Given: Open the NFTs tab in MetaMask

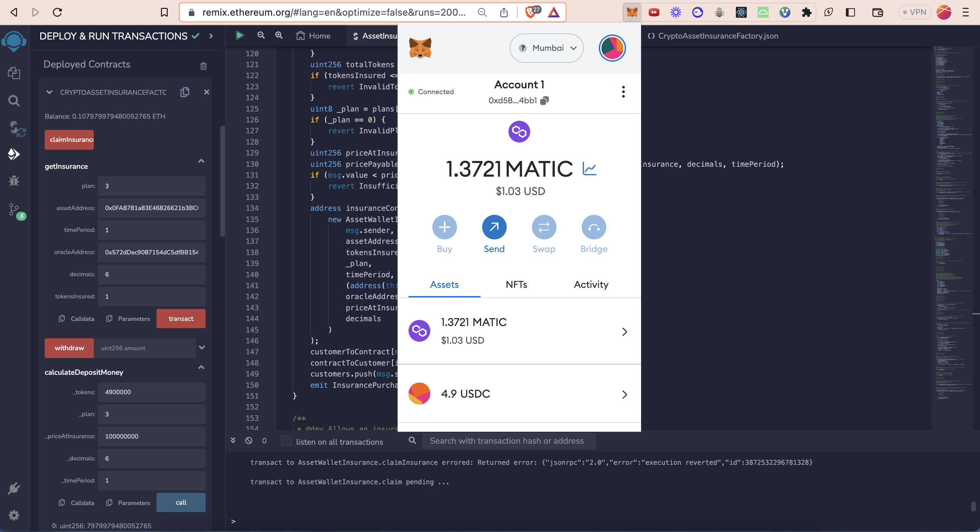Looking at the screenshot, I should pyautogui.click(x=516, y=285).
